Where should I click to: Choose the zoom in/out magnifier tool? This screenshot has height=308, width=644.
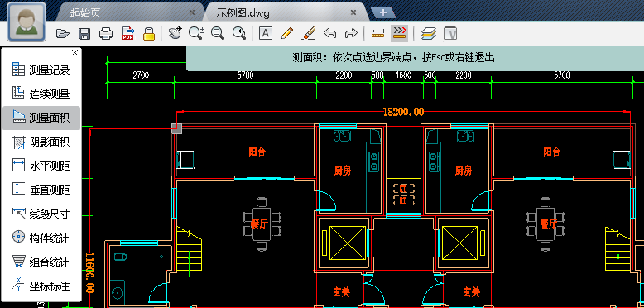point(196,33)
